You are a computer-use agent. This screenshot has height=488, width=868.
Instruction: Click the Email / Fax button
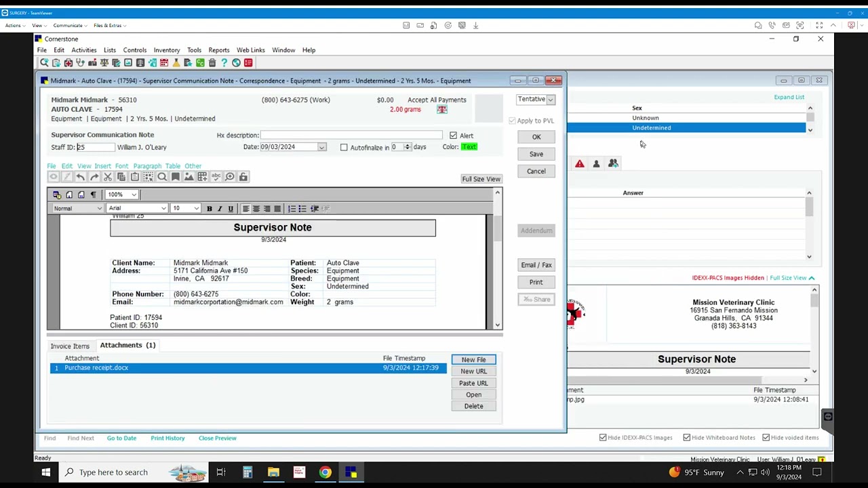[x=536, y=265]
